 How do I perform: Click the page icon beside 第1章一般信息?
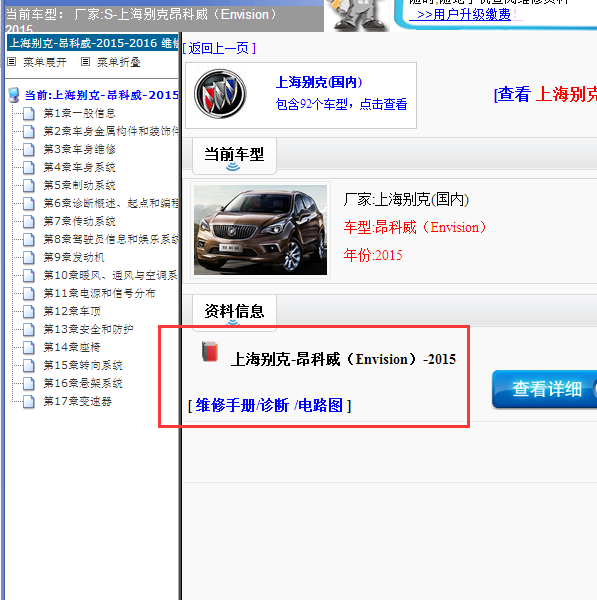[29, 114]
